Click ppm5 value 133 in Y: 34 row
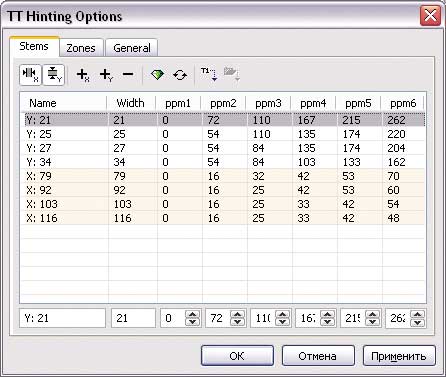This screenshot has width=446, height=377. [x=351, y=162]
